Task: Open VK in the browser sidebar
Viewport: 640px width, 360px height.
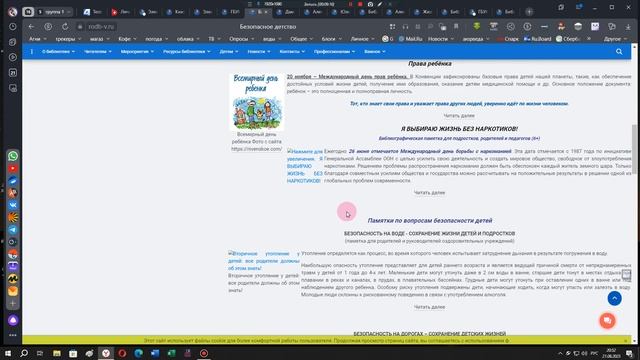Action: click(13, 205)
